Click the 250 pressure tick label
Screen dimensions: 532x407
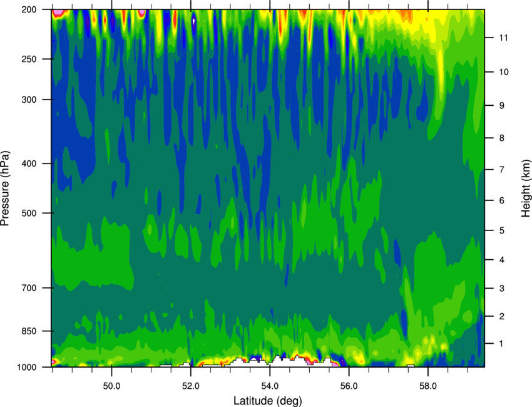[x=29, y=59]
